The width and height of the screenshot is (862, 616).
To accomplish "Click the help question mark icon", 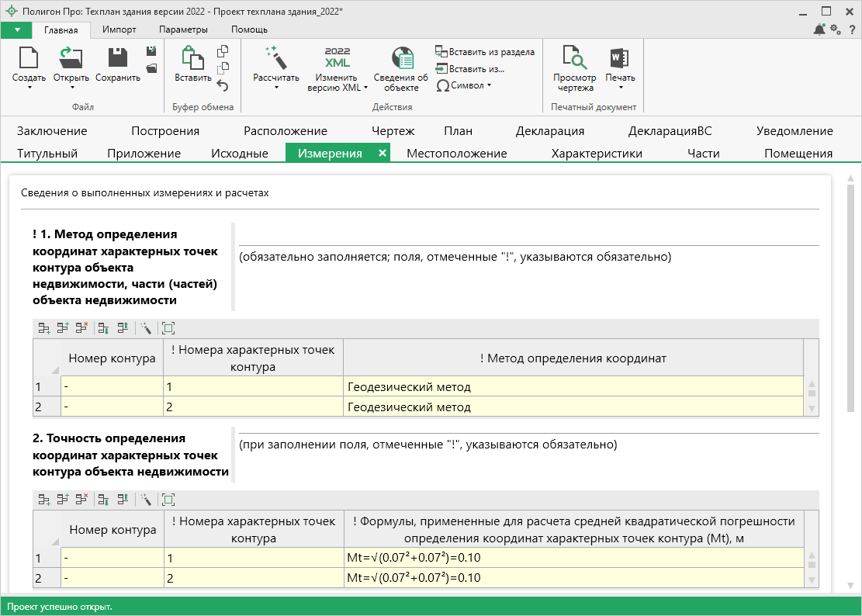I will [852, 29].
